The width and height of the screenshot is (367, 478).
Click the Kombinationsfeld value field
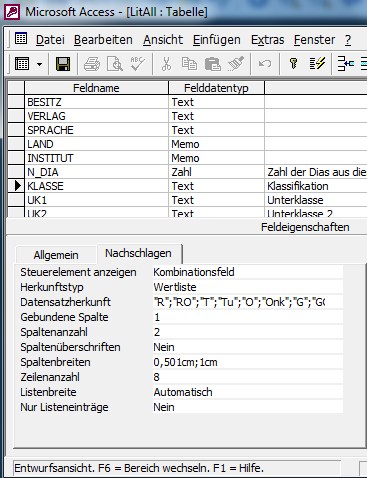click(248, 272)
